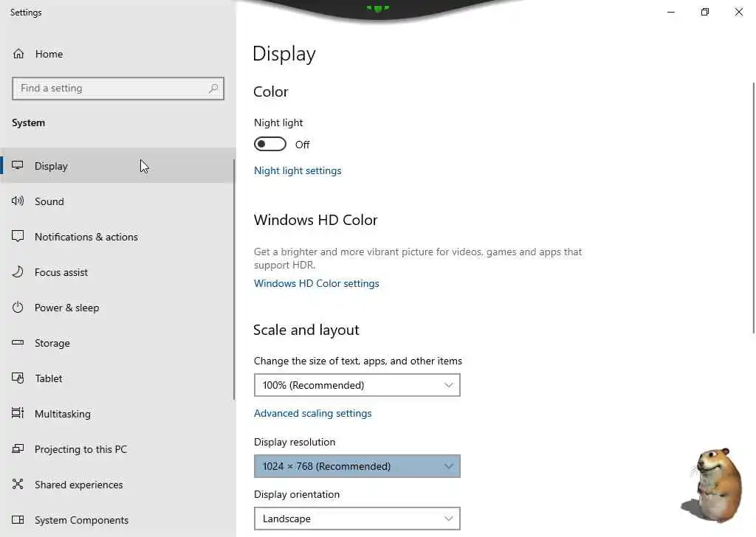
Task: Click the Multitasking icon
Action: [18, 413]
